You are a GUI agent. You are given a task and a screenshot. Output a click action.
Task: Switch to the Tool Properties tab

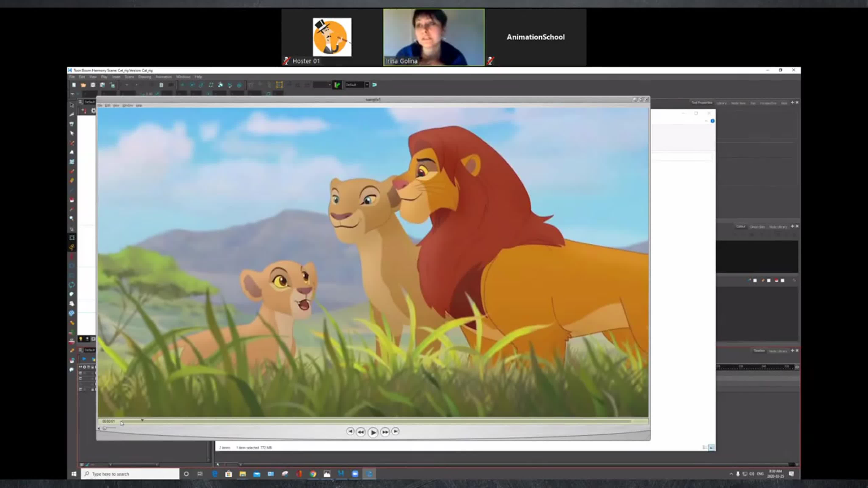(x=702, y=103)
